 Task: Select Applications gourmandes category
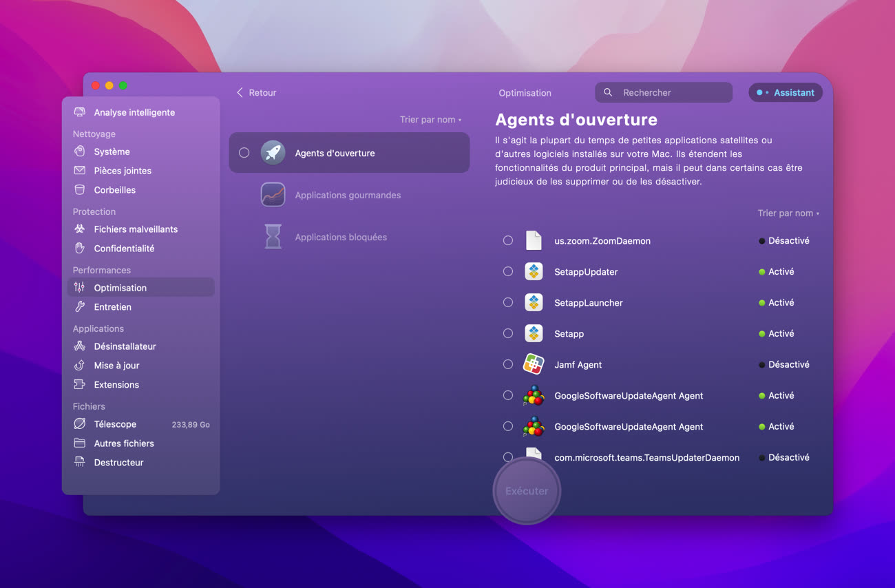pyautogui.click(x=349, y=195)
